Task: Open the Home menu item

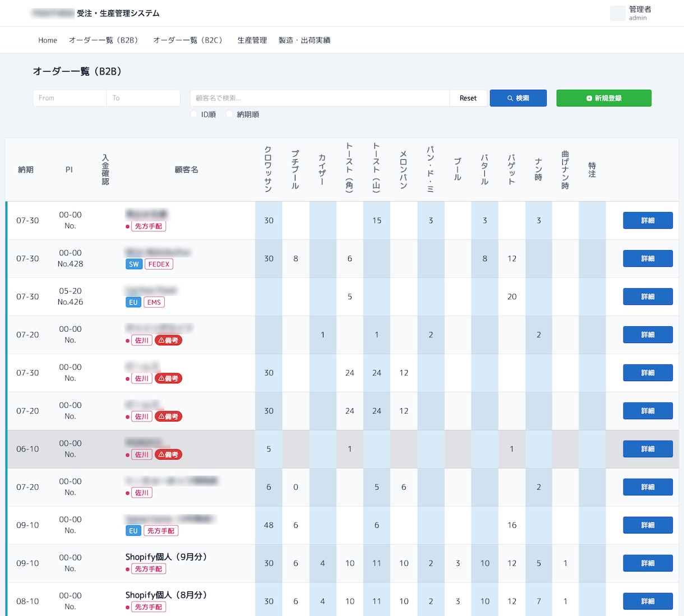Action: coord(48,40)
